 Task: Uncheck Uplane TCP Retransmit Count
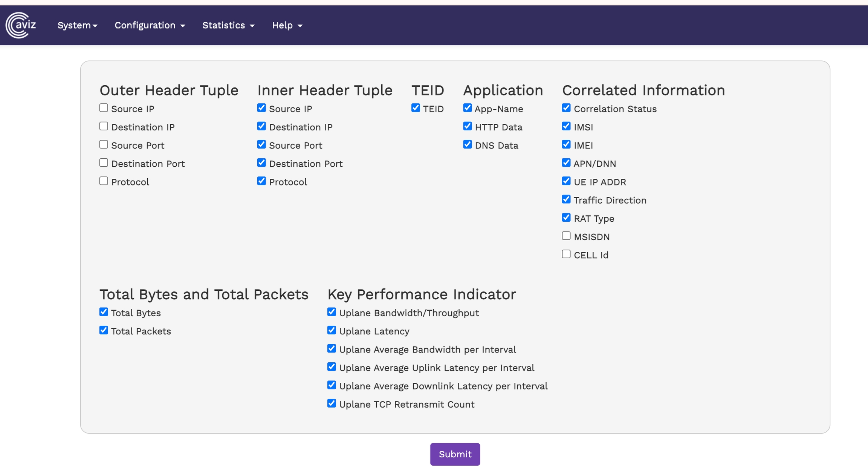pos(332,404)
